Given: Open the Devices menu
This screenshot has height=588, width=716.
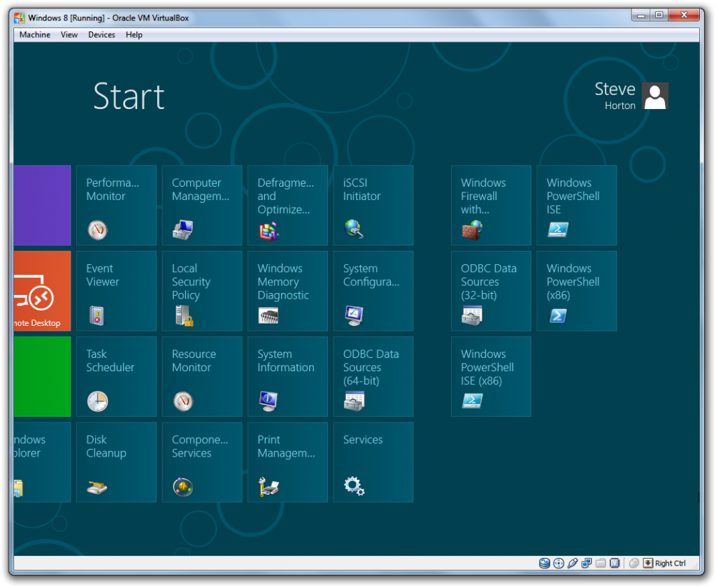Looking at the screenshot, I should tap(101, 34).
